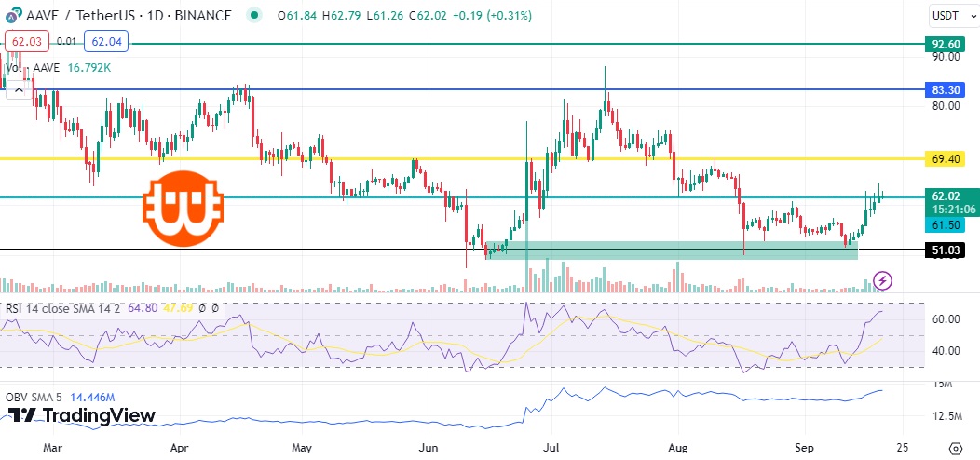Click the 60.00 RSI axis label

pyautogui.click(x=946, y=318)
